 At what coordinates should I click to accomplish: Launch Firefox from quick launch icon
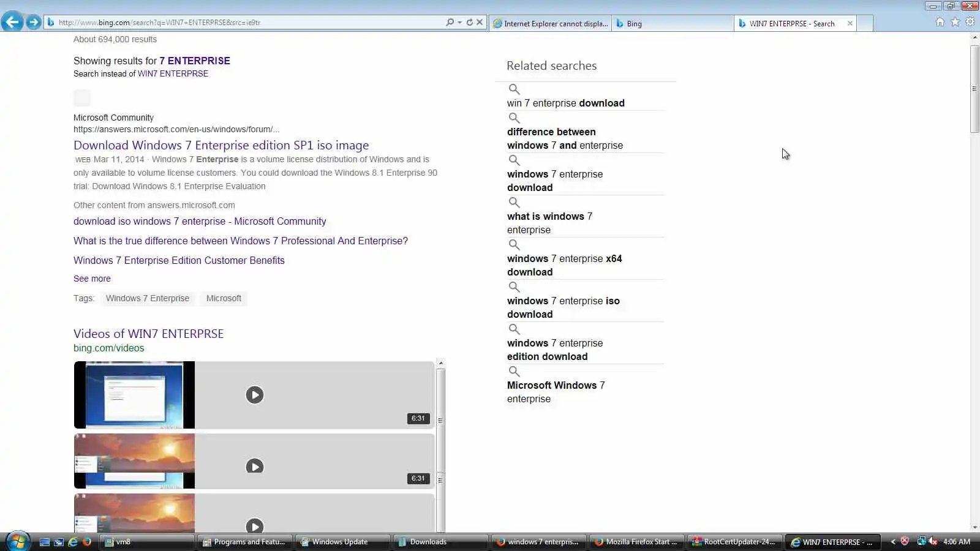(x=87, y=542)
